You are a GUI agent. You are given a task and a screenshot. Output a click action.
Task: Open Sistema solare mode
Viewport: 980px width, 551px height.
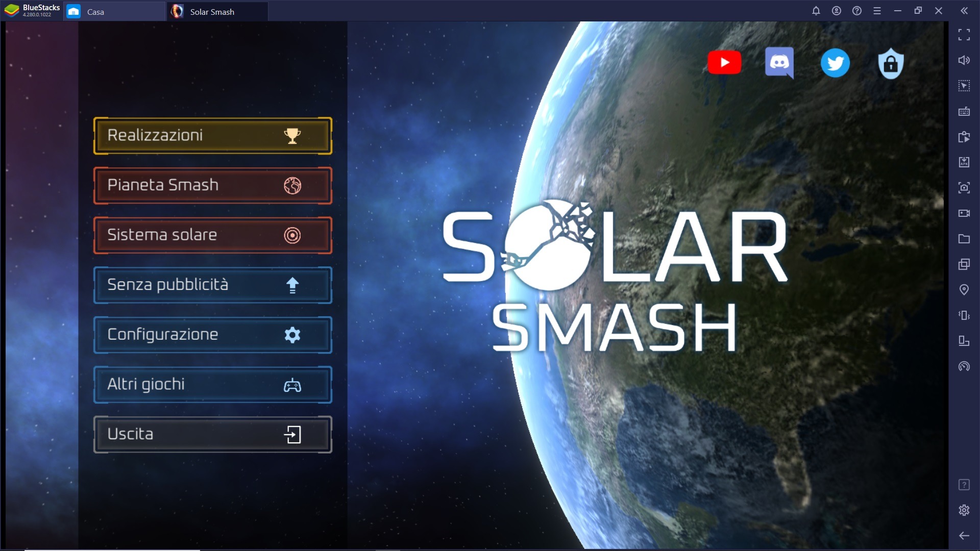pyautogui.click(x=213, y=235)
